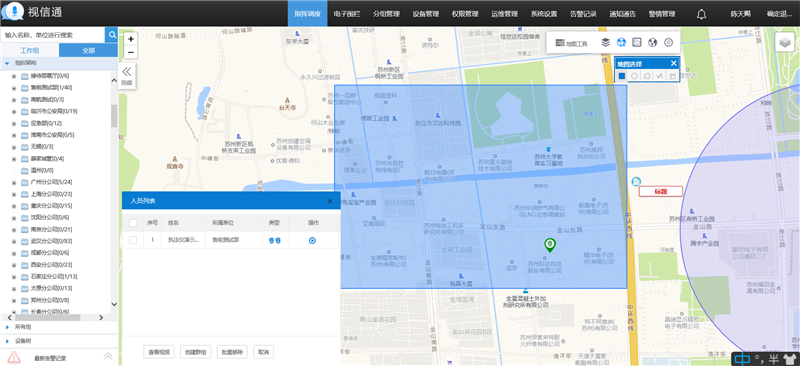This screenshot has width=800, height=366.
Task: Click the 取消 button
Action: tap(263, 352)
